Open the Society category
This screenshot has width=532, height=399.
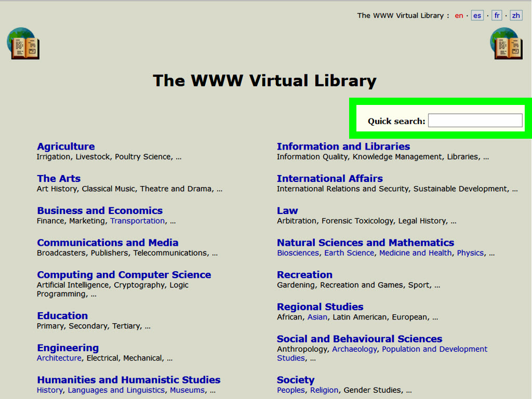click(296, 380)
